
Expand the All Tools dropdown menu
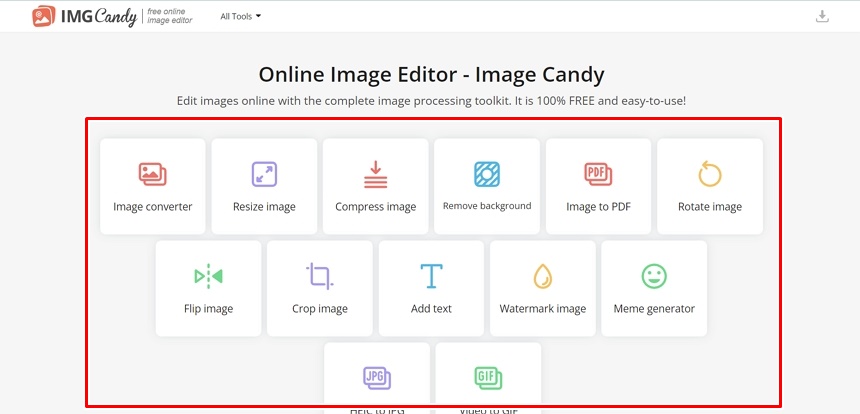pyautogui.click(x=240, y=16)
